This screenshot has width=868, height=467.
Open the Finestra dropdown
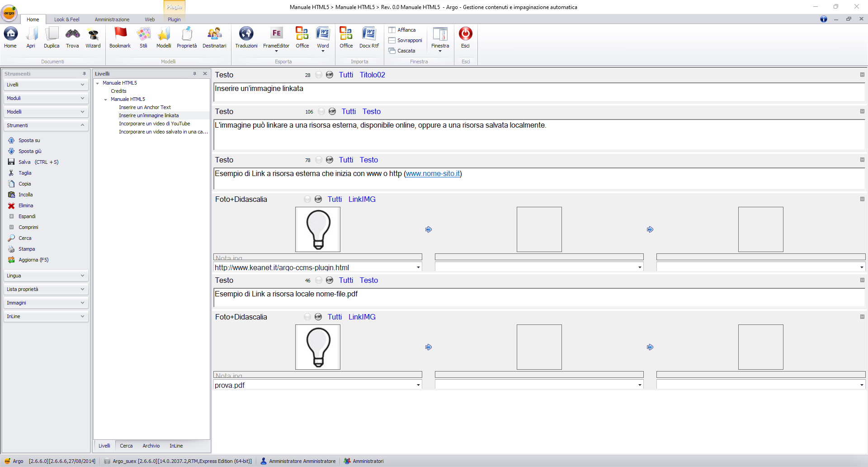pyautogui.click(x=439, y=51)
